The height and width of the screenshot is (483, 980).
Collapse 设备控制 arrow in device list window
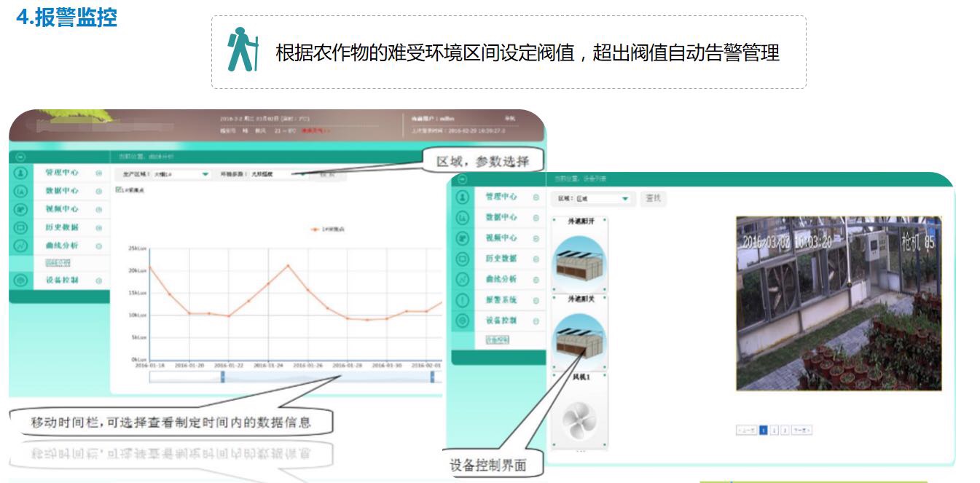coord(536,320)
